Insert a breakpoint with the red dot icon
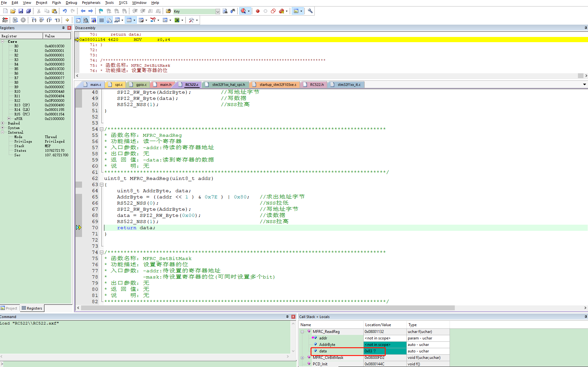 pyautogui.click(x=258, y=11)
